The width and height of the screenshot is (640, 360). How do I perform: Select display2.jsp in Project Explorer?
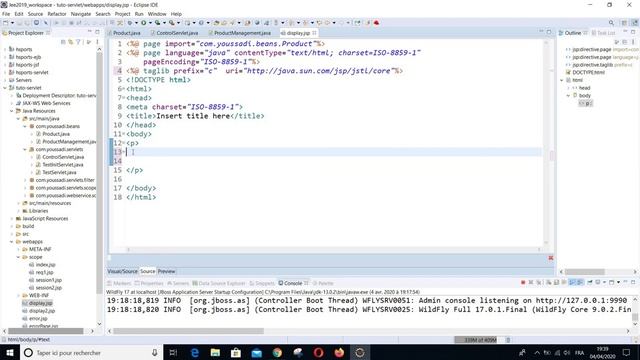pos(42,311)
